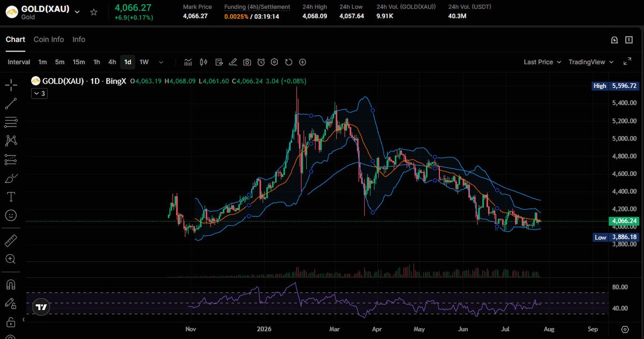Screen dimensions: 644x339
Task: Click the single-chart layout icon
Action: click(629, 40)
